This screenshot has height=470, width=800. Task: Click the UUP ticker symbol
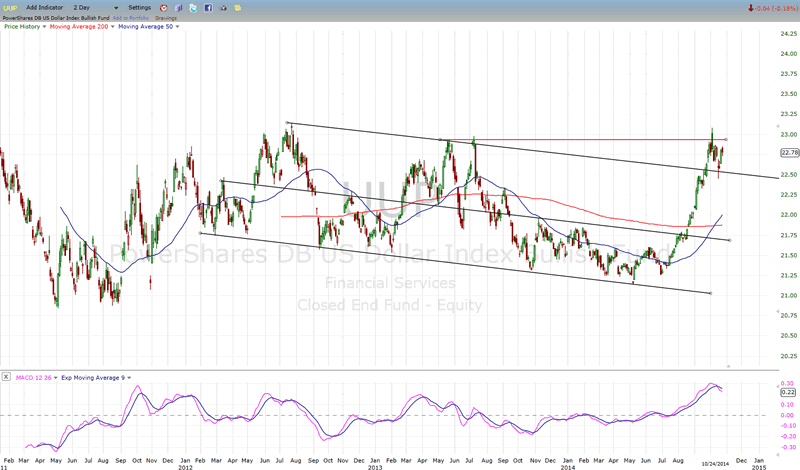click(x=10, y=7)
